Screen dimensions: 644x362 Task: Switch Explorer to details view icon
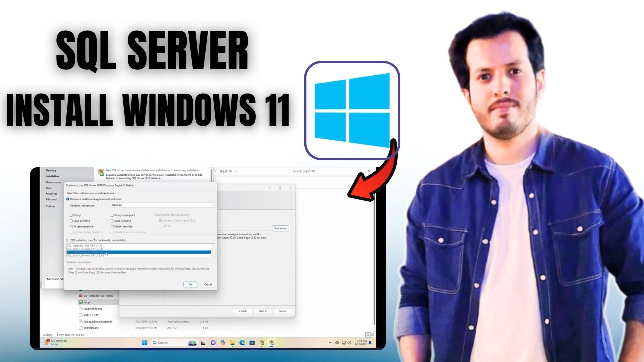(x=367, y=334)
